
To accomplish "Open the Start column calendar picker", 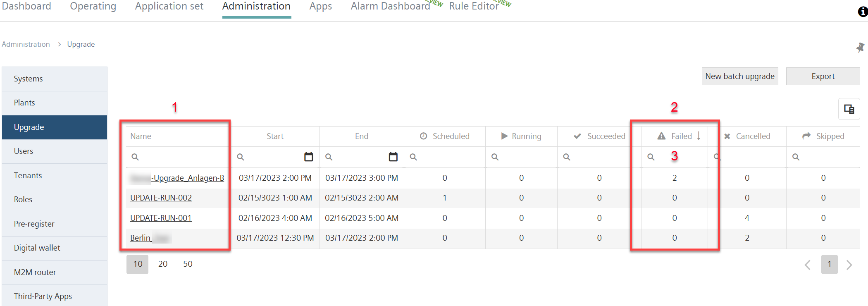I will [309, 157].
